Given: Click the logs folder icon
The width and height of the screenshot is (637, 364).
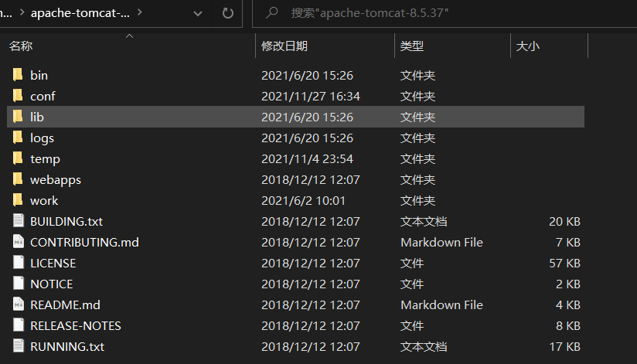Looking at the screenshot, I should click(x=18, y=138).
